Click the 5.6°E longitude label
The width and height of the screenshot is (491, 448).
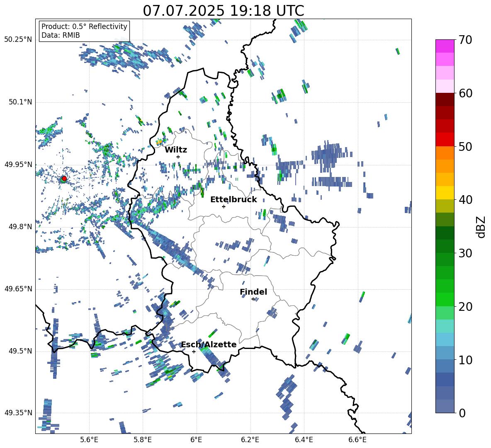pos(89,440)
